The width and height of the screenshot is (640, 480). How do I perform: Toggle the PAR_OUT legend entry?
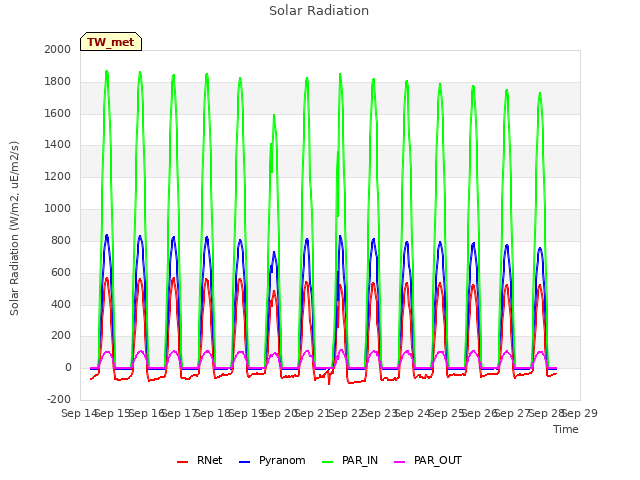428,461
